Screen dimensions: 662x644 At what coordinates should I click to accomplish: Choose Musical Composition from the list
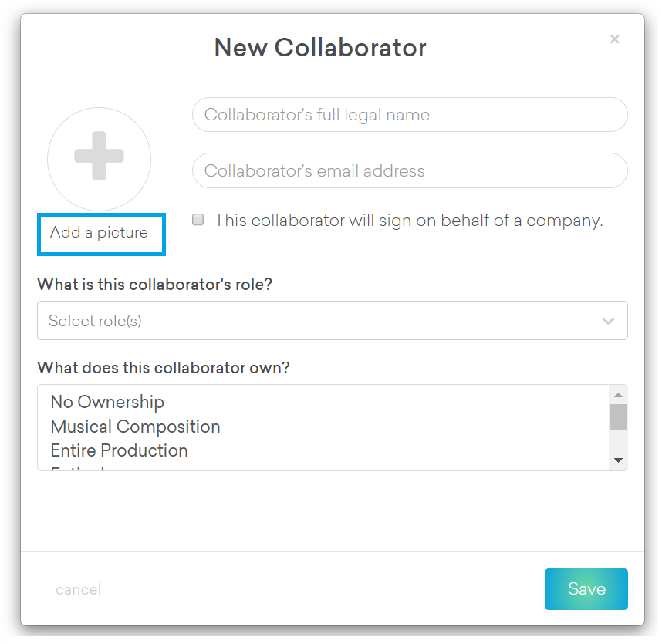[x=135, y=427]
